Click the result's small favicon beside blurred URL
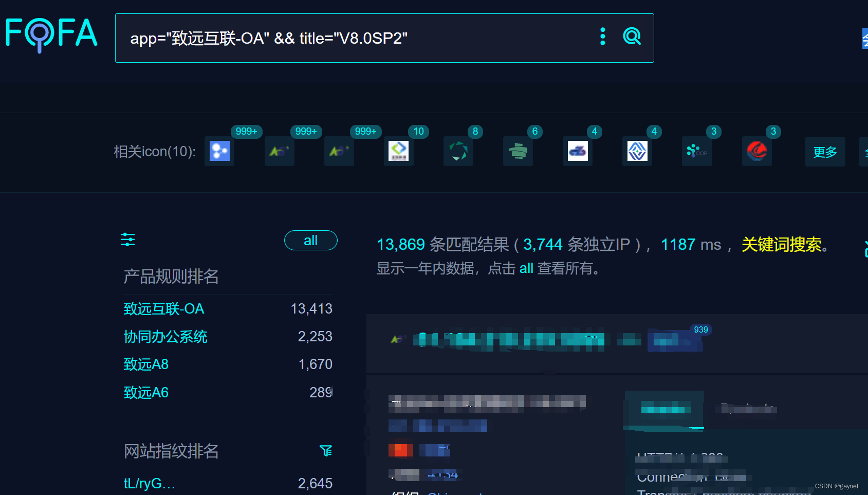The height and width of the screenshot is (495, 868). [396, 339]
